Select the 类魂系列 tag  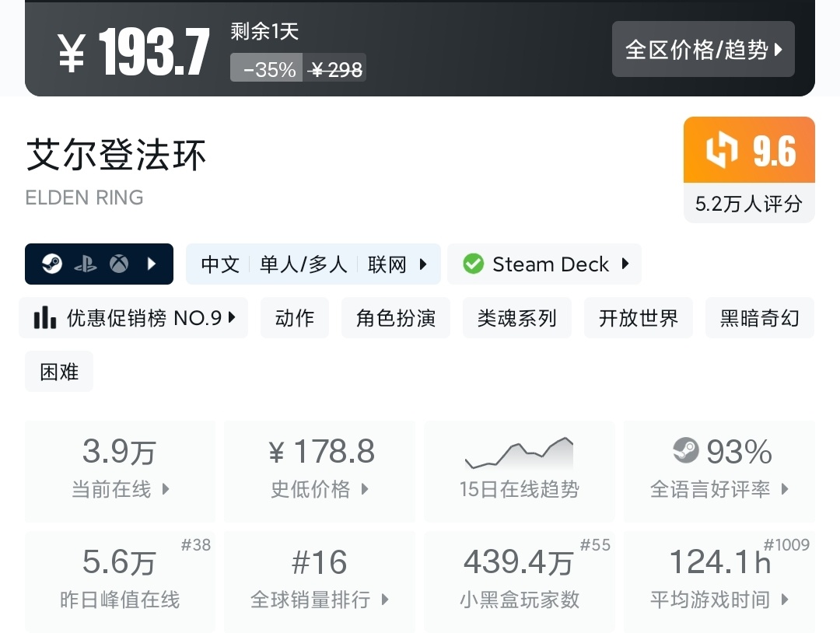(516, 318)
